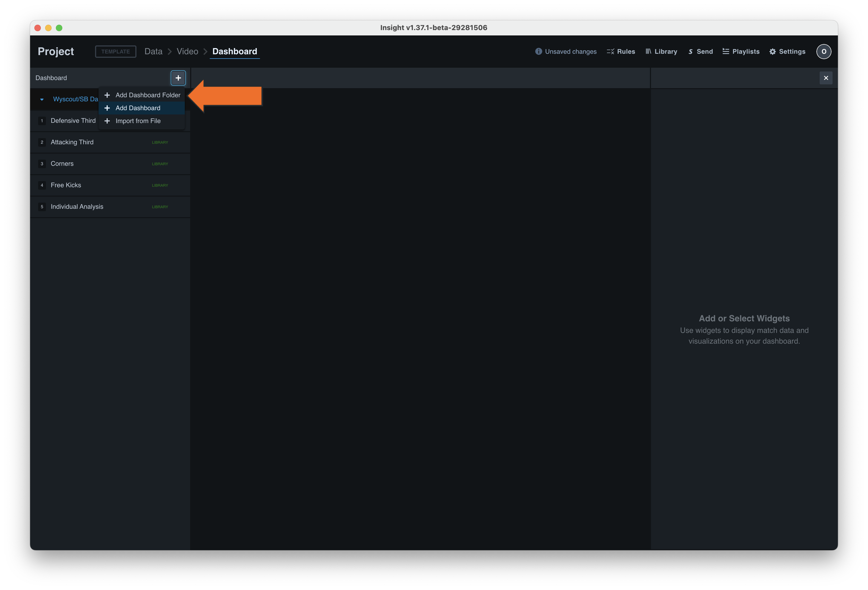Screen dimensions: 868x590
Task: Open Individual Analysis dashboard
Action: click(x=110, y=207)
